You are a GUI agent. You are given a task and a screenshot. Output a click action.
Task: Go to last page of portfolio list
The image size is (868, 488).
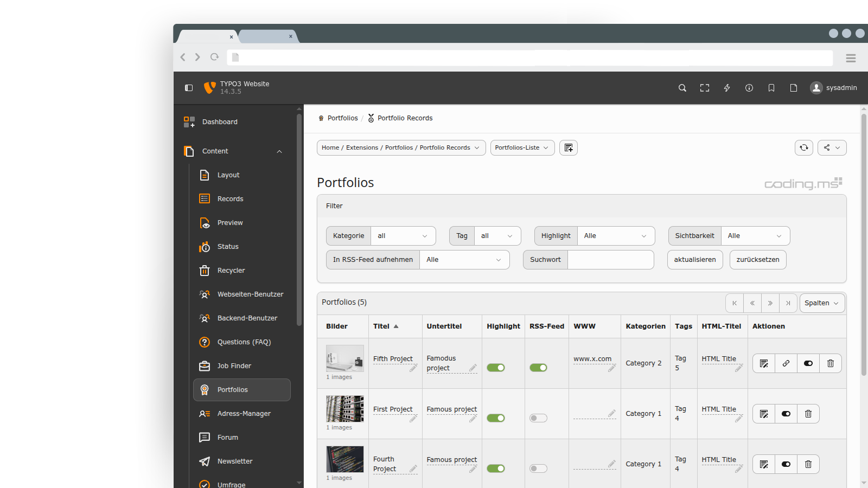click(788, 303)
